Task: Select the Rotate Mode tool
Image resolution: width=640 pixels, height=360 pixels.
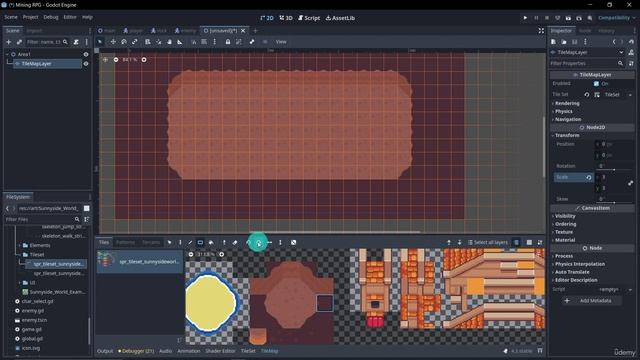Action: click(124, 42)
